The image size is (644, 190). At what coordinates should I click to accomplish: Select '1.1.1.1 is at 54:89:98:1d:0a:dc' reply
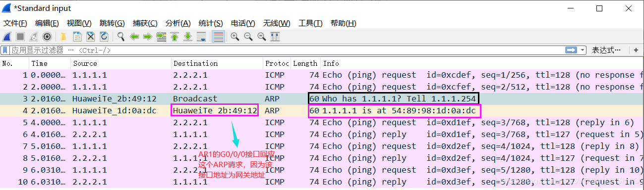(322, 111)
